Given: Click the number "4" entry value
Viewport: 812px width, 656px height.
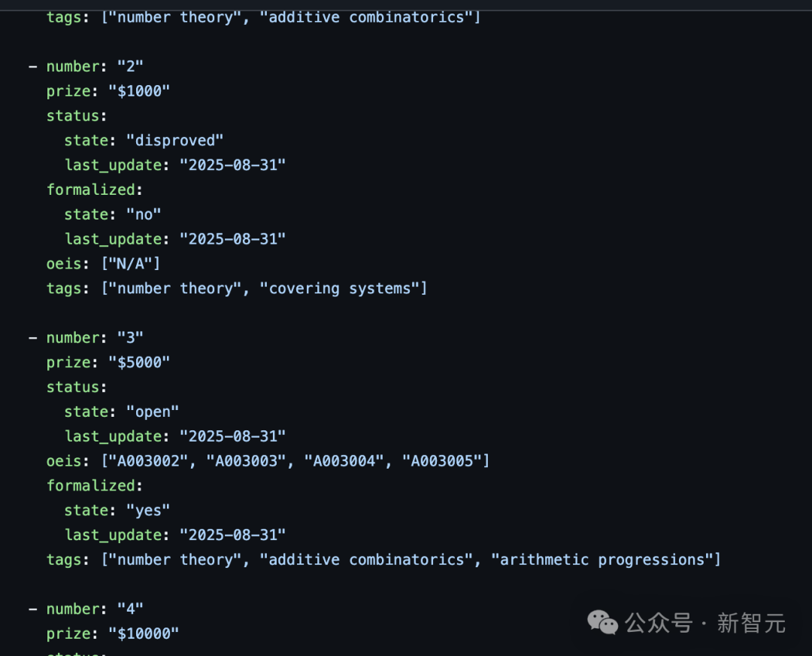Looking at the screenshot, I should pos(130,609).
